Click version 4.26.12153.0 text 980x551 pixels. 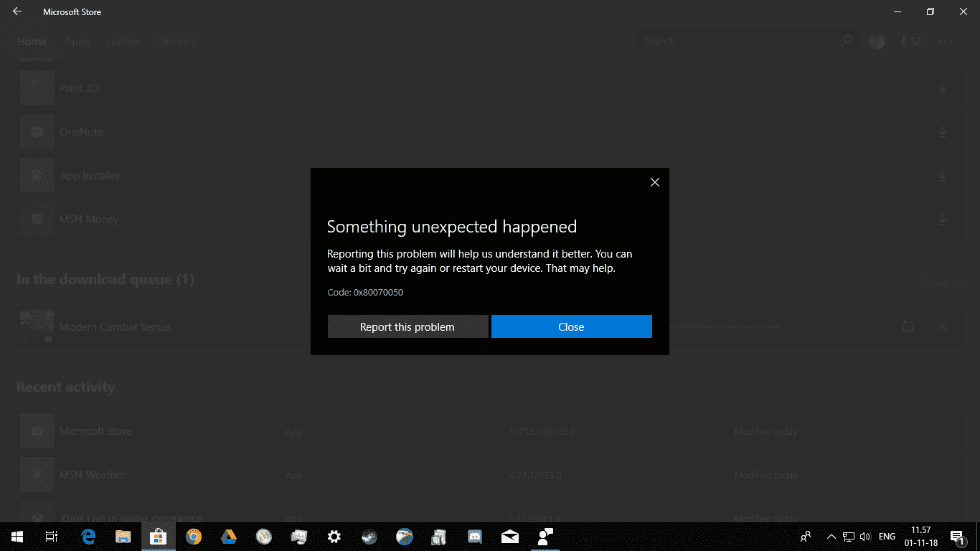point(535,476)
